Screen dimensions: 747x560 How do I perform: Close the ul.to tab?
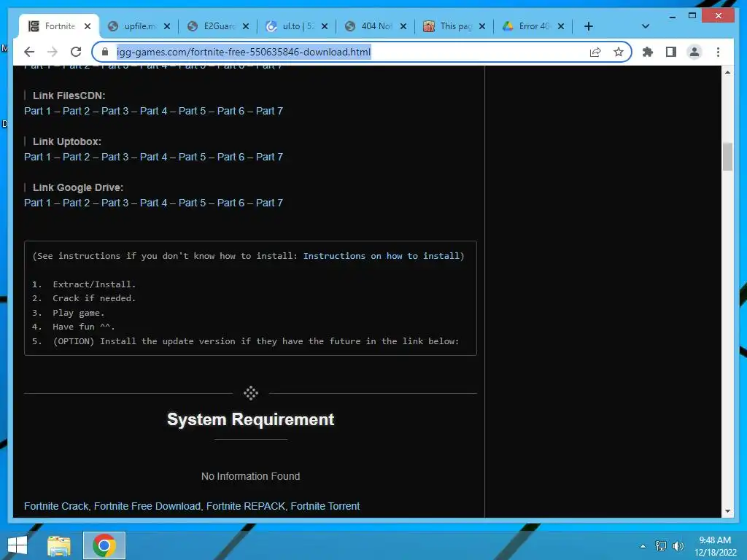click(x=325, y=26)
